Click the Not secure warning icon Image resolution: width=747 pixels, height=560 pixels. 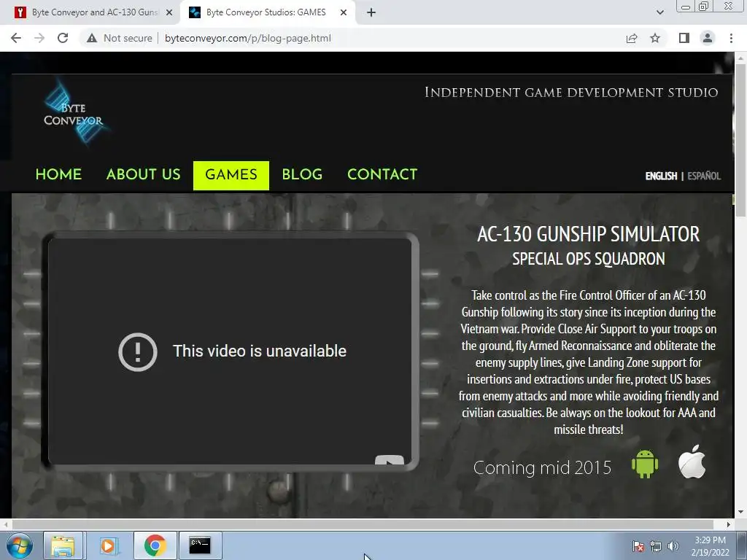(92, 38)
